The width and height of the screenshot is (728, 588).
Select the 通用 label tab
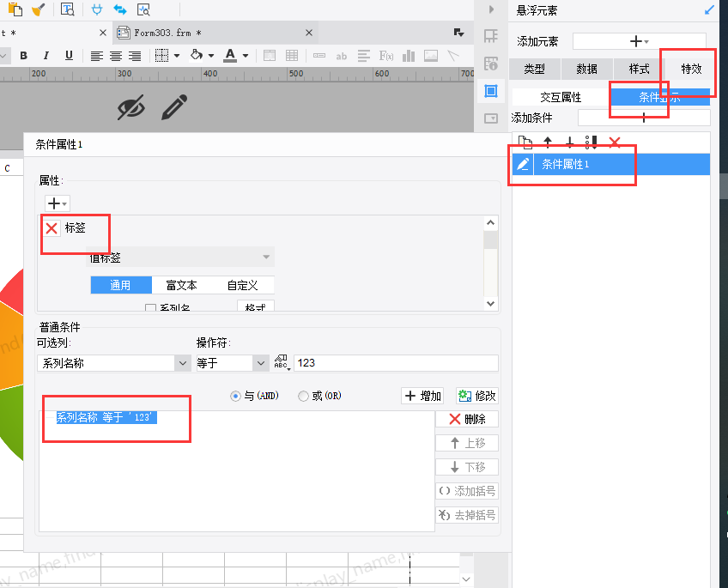point(121,285)
